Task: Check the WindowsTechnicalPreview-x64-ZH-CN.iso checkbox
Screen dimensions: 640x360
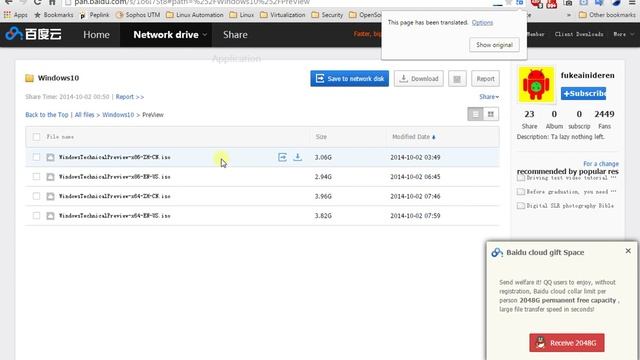Action: (36, 196)
